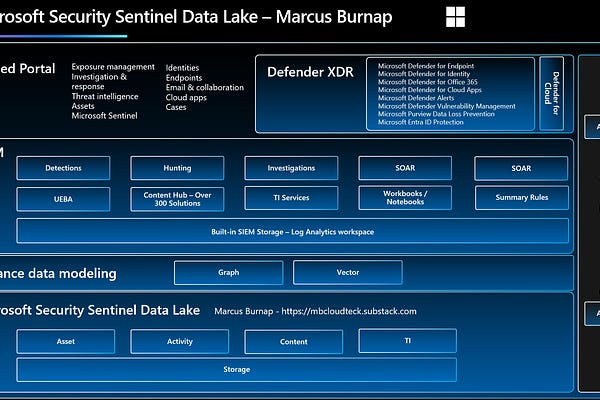Open the mbcloudteck.substack.com link

349,311
